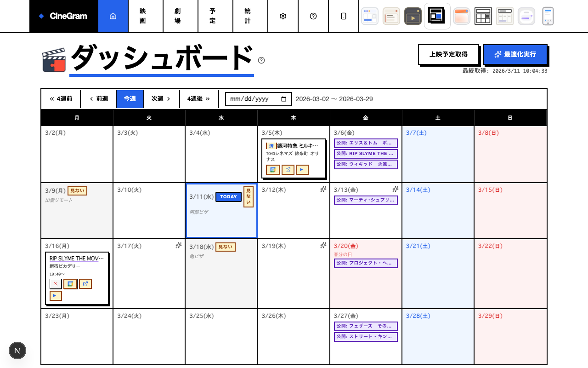Select the dark play-button theme thumbnail
The width and height of the screenshot is (588, 368).
(413, 16)
